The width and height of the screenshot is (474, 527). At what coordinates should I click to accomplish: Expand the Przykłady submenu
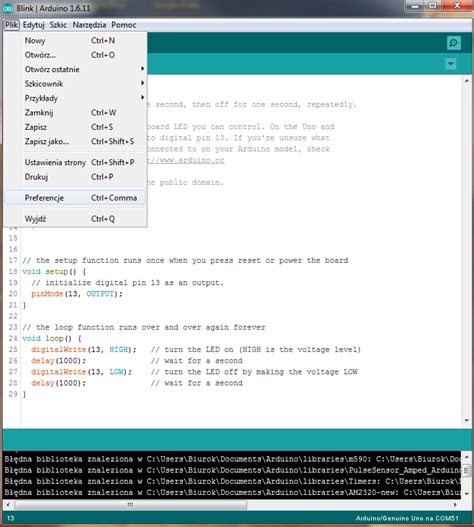point(76,98)
